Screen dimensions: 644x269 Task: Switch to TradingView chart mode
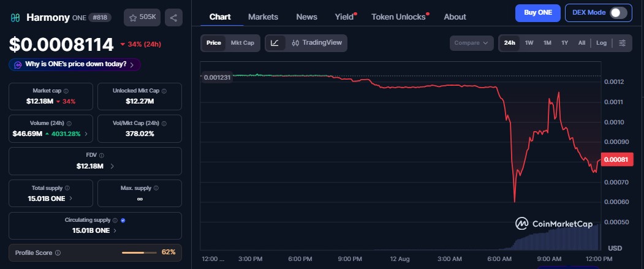click(x=317, y=43)
